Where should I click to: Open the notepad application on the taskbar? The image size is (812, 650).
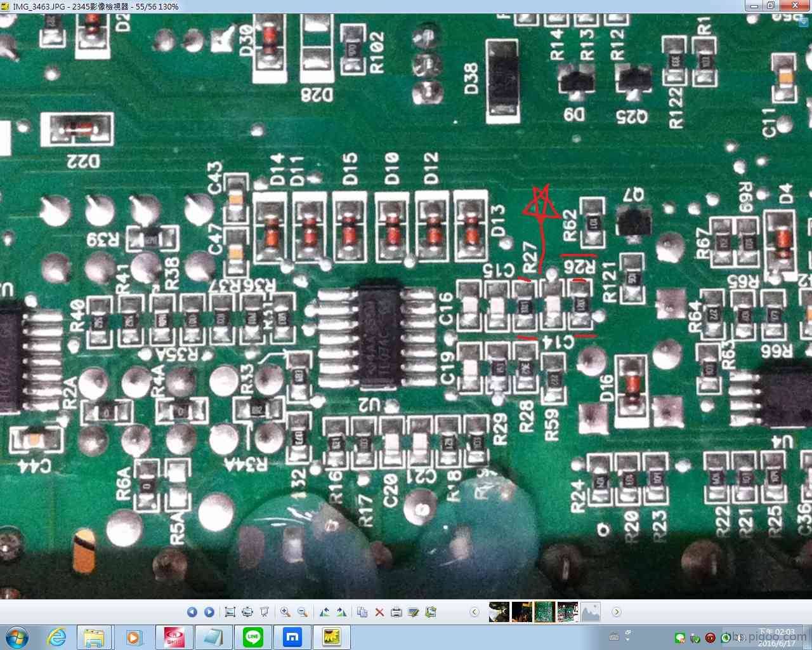[x=213, y=637]
